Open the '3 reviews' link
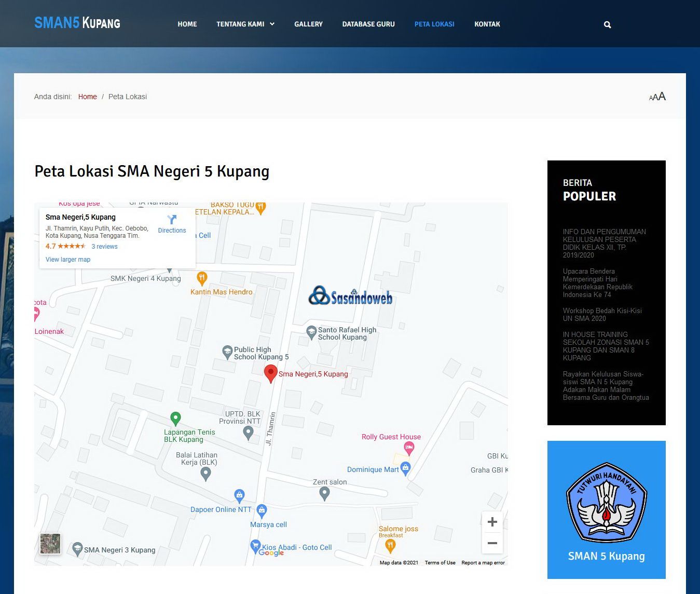The height and width of the screenshot is (594, 700). pos(104,247)
